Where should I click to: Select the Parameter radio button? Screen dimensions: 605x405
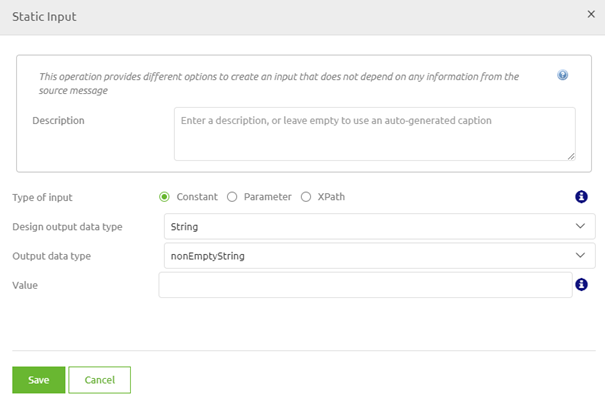click(232, 197)
